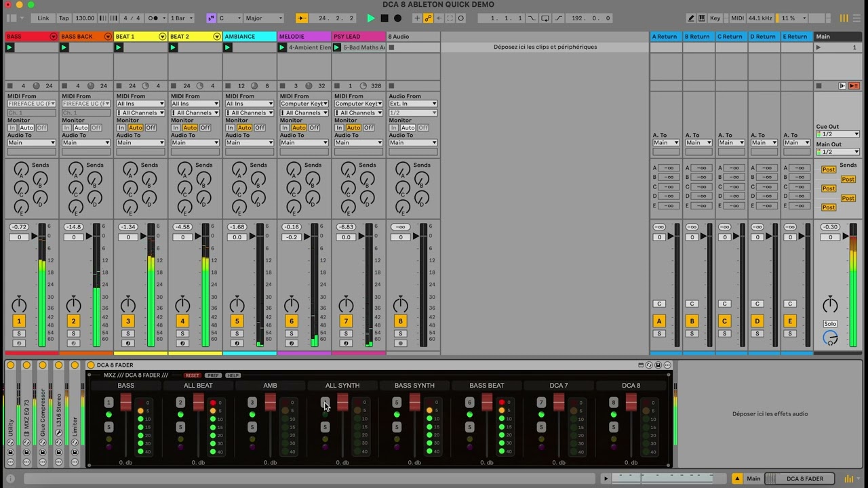Toggle the Key map mode button
This screenshot has height=488, width=868.
715,18
